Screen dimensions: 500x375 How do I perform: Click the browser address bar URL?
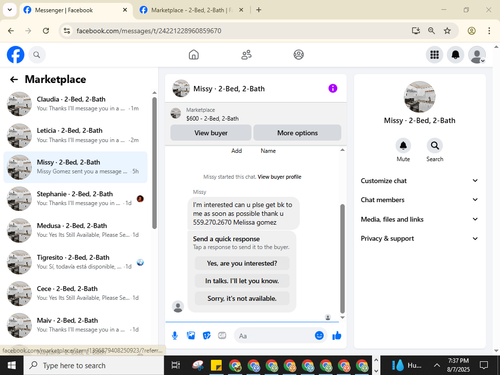point(149,31)
